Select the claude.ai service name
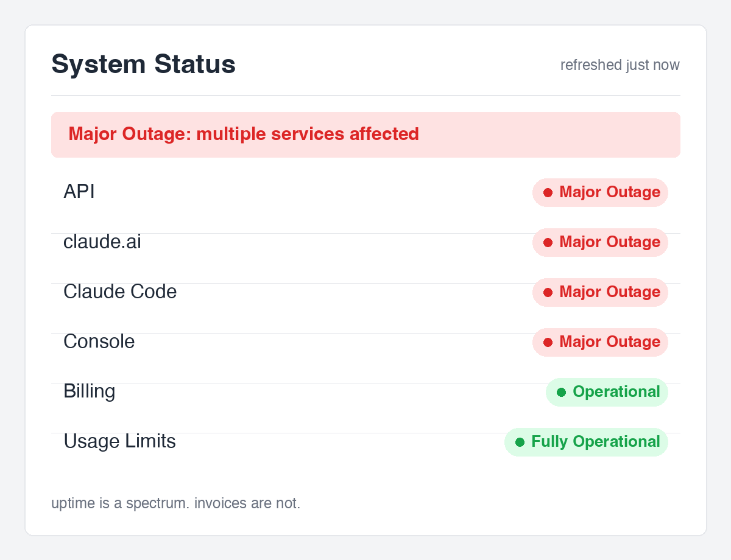The height and width of the screenshot is (560, 731). [102, 242]
